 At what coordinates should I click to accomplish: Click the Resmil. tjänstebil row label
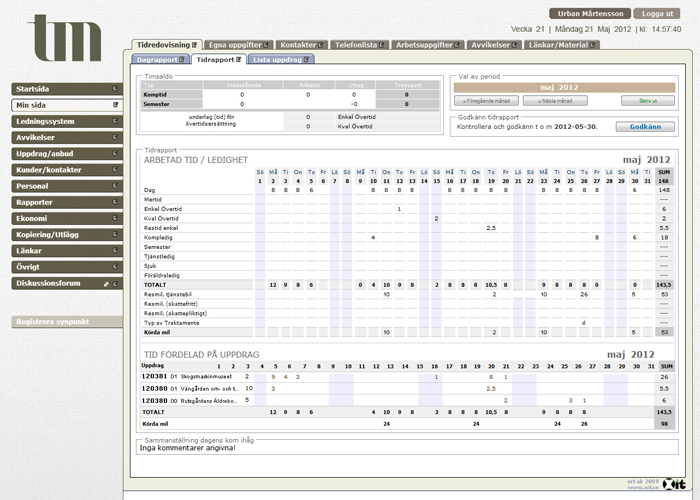[167, 295]
